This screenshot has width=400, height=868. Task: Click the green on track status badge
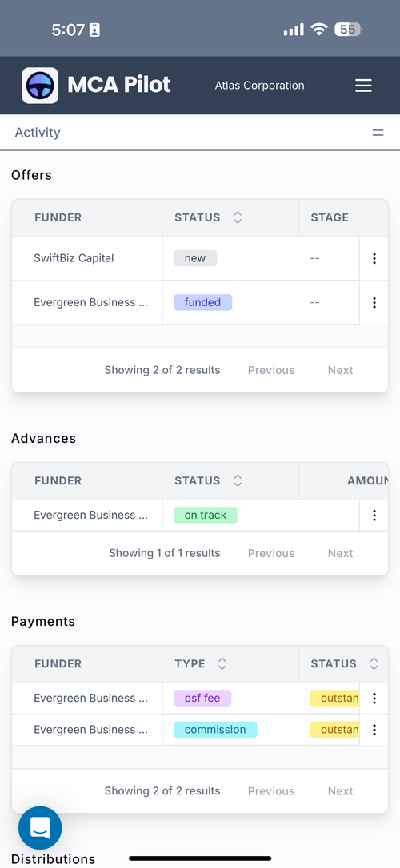point(205,515)
